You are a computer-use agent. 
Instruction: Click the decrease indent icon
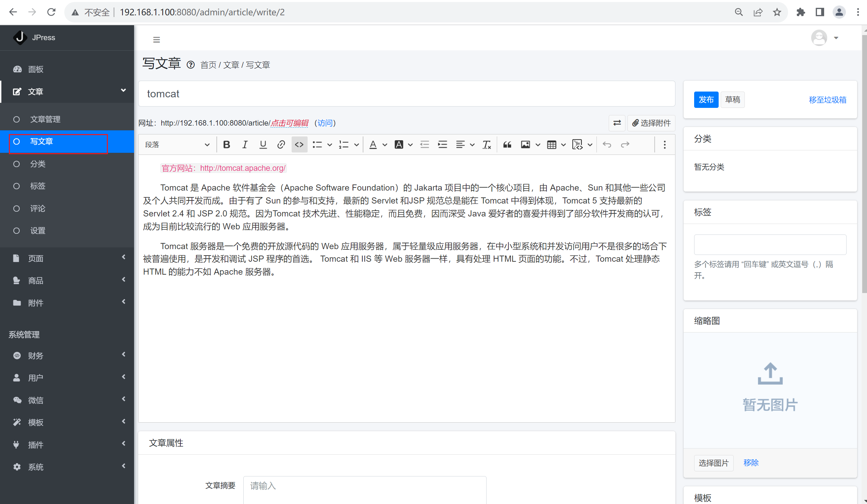(425, 145)
